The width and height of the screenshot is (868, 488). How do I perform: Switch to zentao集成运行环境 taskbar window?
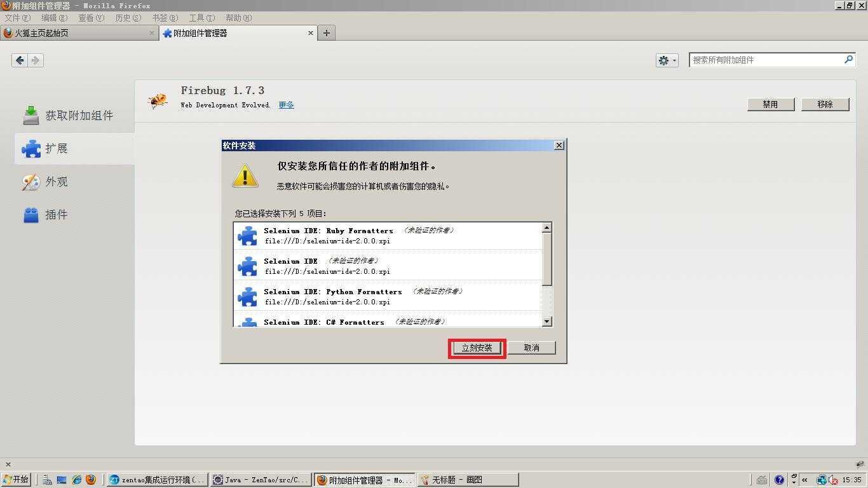tap(158, 480)
